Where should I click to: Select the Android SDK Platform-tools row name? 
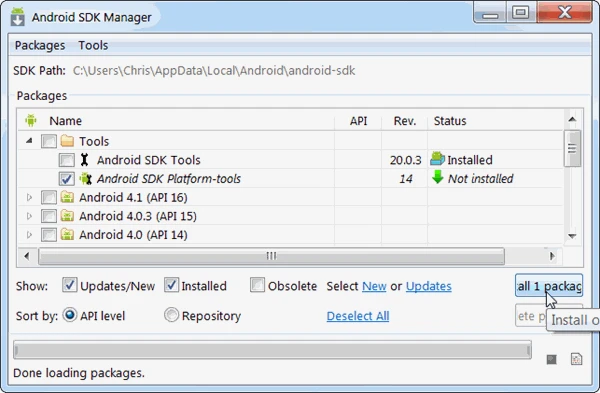pos(169,179)
